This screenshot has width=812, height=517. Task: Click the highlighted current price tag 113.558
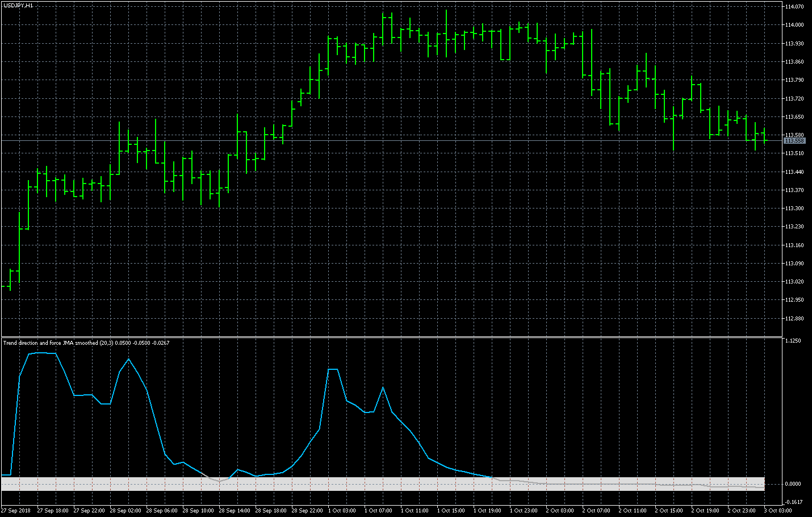794,140
